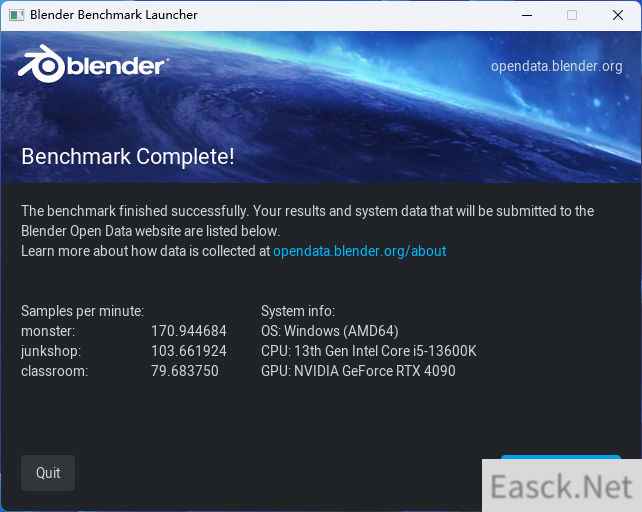The height and width of the screenshot is (512, 642).
Task: Click the System info label
Action: coord(297,311)
